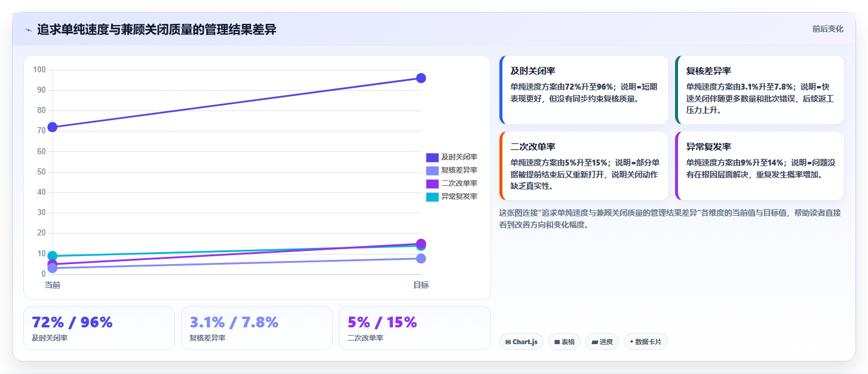868x374 pixels.
Task: Click the 当前 x-axis label
Action: (53, 285)
